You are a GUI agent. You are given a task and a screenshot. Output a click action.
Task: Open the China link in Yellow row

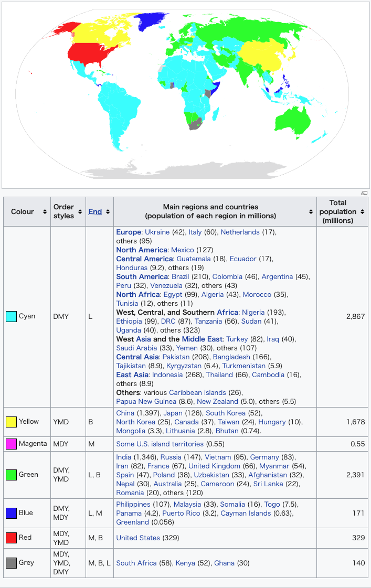coord(125,413)
